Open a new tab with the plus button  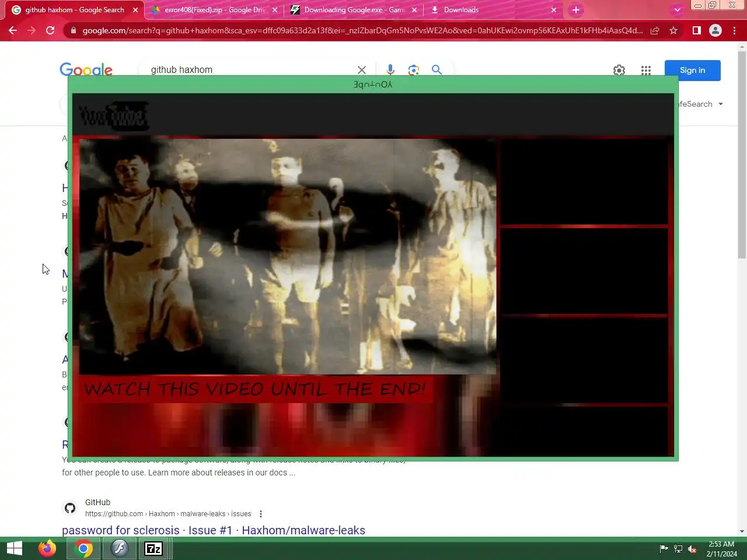tap(576, 10)
